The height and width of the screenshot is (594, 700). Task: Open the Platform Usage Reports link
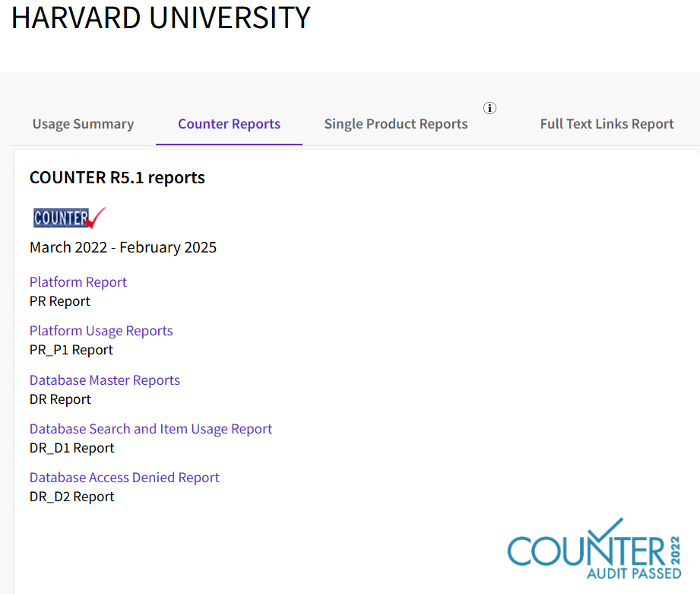click(101, 331)
